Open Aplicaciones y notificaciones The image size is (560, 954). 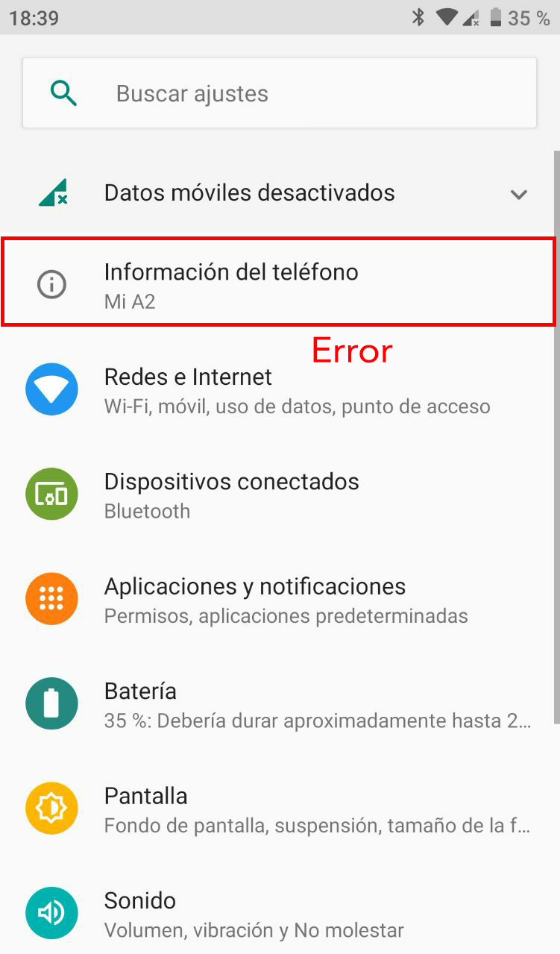click(280, 599)
